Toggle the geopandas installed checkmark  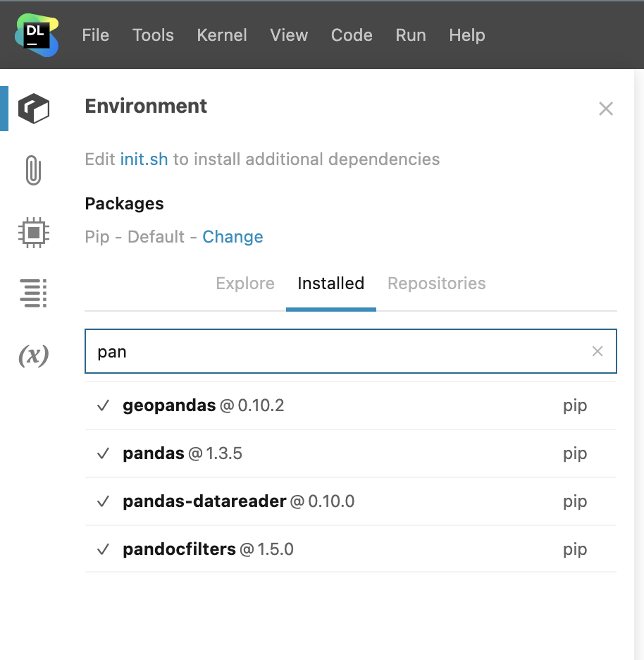pyautogui.click(x=104, y=405)
